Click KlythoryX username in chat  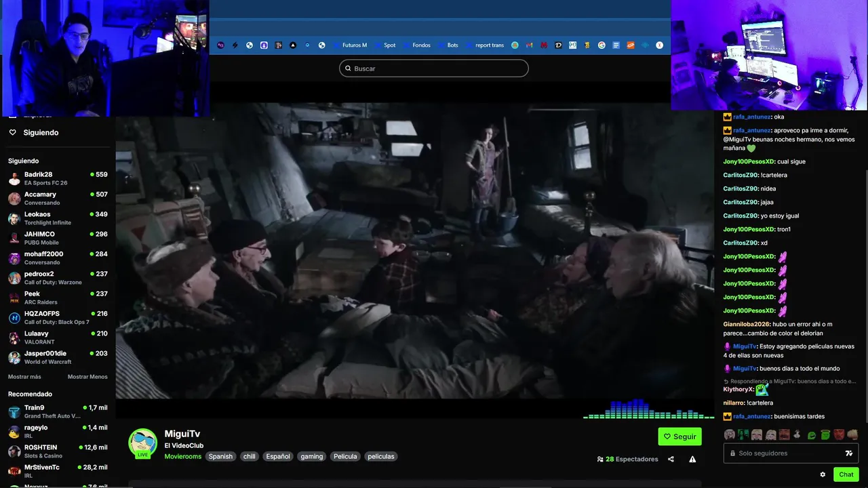click(x=738, y=389)
